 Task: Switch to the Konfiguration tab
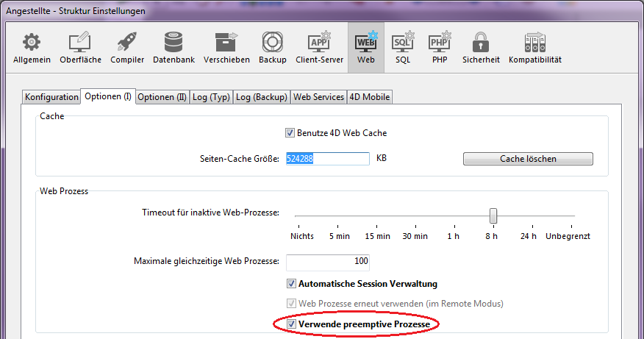[51, 97]
